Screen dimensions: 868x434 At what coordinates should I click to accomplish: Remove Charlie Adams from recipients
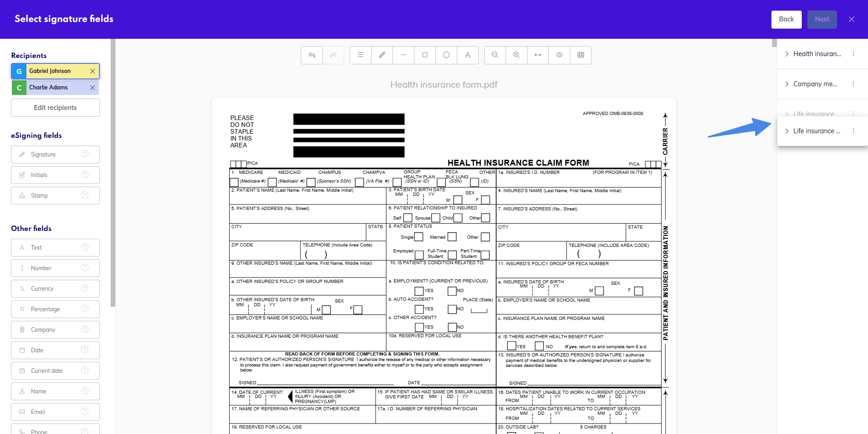(93, 88)
